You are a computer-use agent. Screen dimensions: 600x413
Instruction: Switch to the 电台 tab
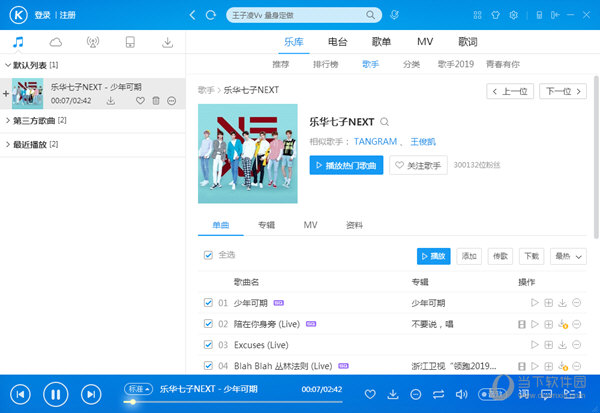point(338,42)
